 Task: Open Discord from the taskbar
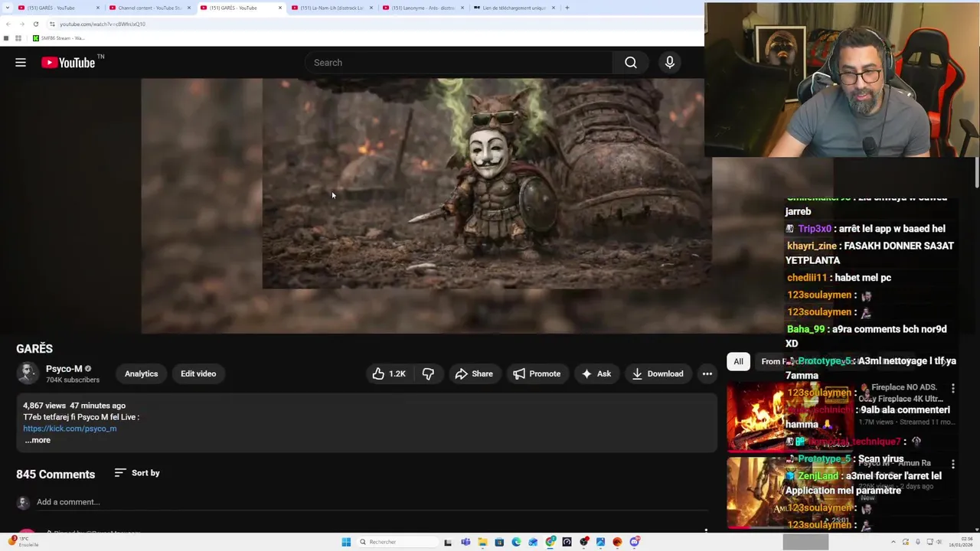tap(635, 542)
